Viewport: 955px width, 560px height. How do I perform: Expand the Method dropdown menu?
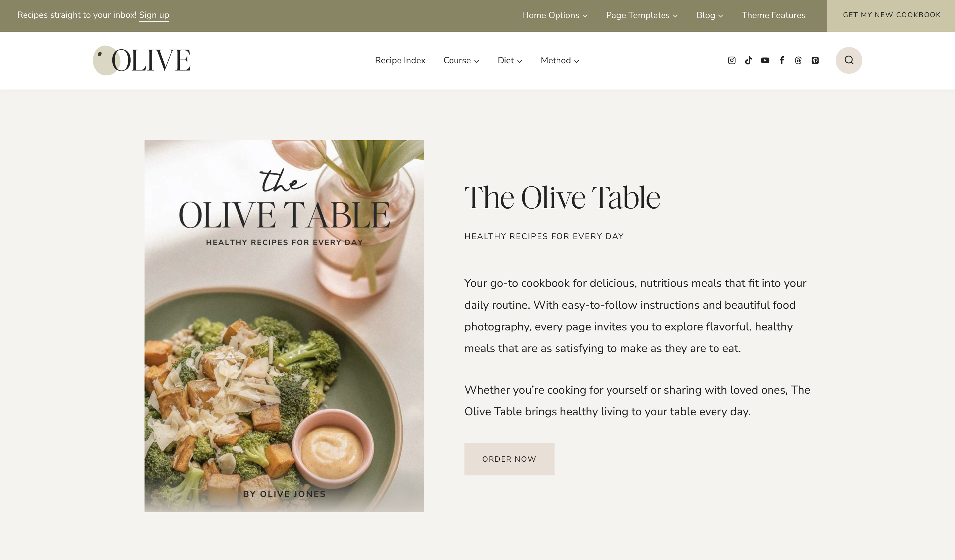click(560, 61)
